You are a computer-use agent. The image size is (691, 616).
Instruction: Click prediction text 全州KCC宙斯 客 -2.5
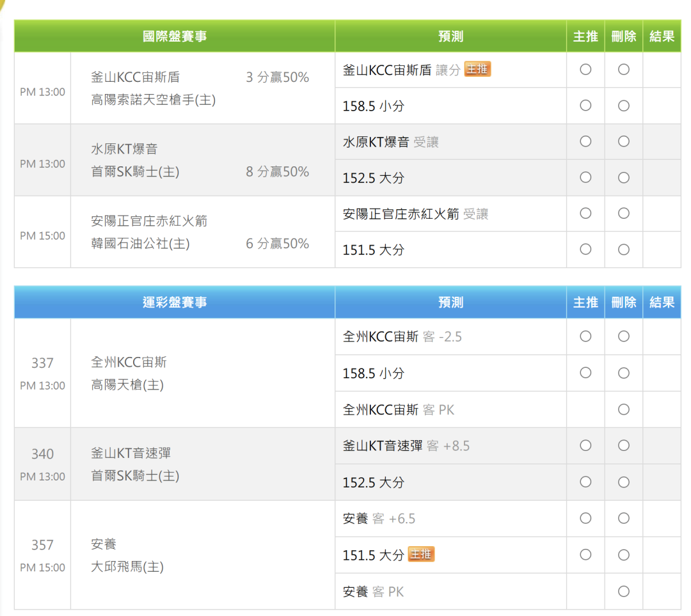(x=402, y=337)
